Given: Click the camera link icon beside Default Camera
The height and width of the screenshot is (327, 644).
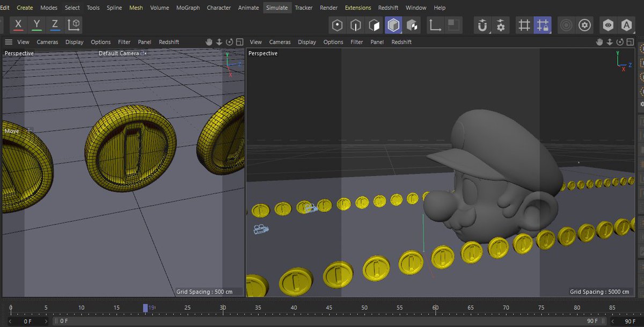Looking at the screenshot, I should (144, 53).
